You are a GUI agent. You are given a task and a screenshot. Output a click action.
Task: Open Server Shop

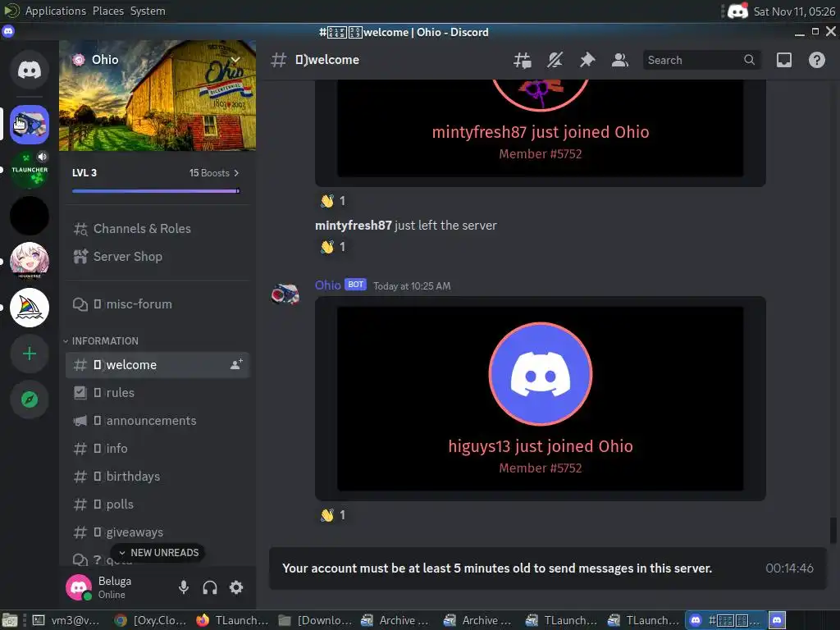point(157,257)
